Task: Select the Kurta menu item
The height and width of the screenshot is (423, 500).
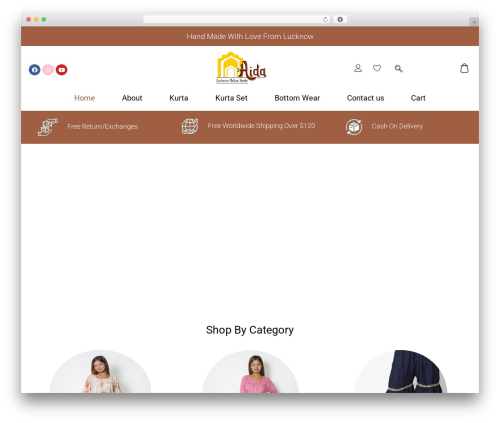Action: coord(179,98)
